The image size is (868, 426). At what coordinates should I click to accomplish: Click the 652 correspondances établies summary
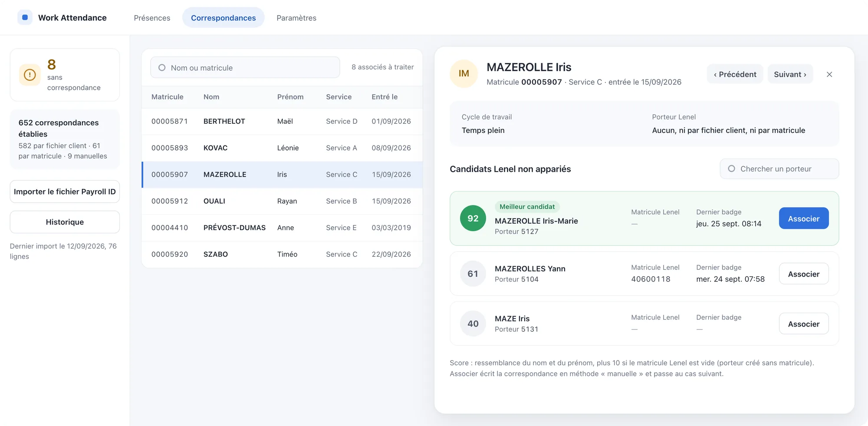pyautogui.click(x=65, y=139)
